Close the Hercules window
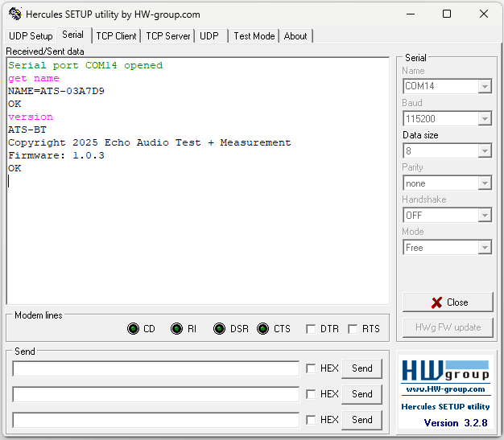504x440 pixels. (x=484, y=14)
